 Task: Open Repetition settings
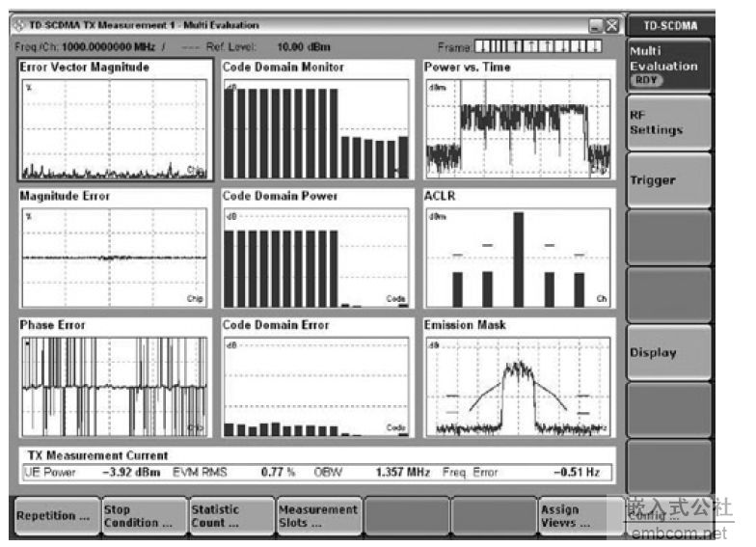[58, 515]
